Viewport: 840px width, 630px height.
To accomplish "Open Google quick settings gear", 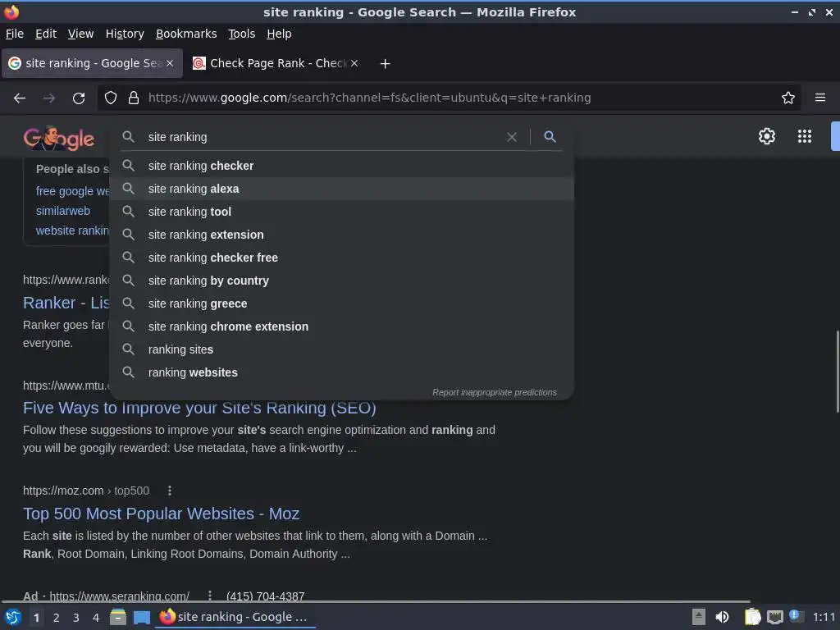I will pyautogui.click(x=767, y=136).
